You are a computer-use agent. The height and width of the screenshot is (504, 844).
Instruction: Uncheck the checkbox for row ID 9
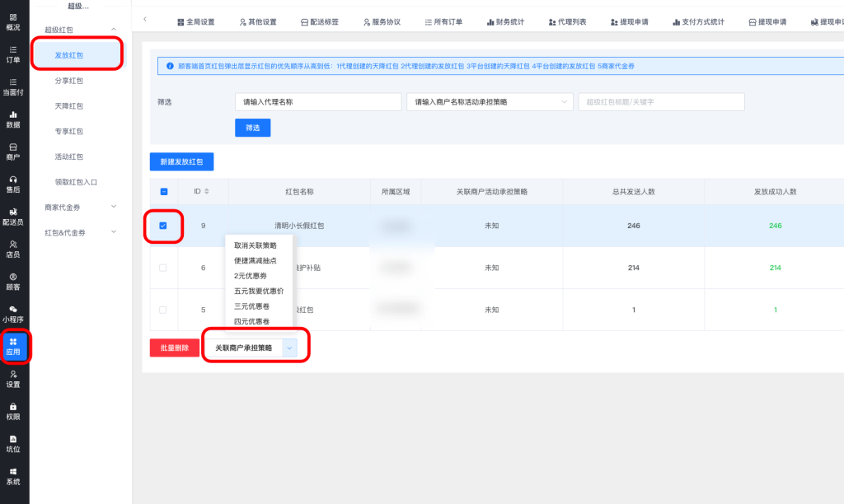point(162,226)
